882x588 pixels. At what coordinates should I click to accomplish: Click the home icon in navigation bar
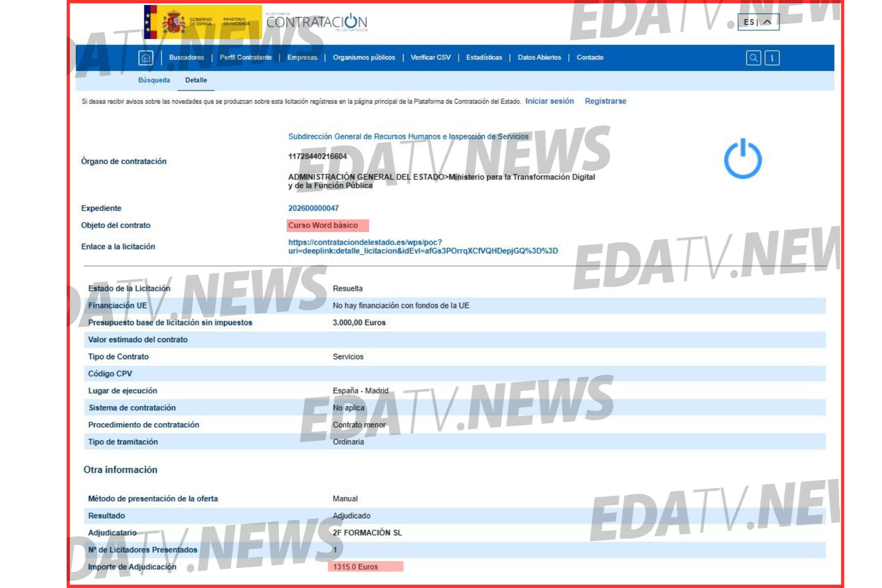(x=146, y=58)
